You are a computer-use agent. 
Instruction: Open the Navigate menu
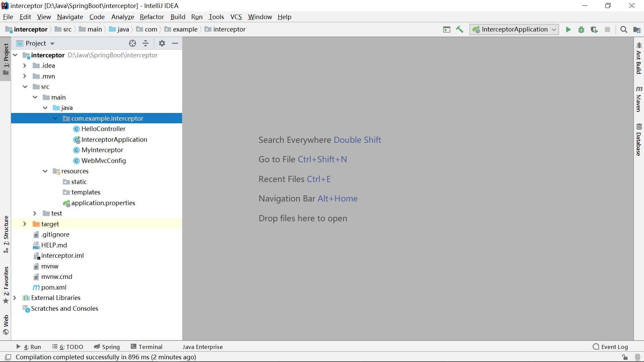[x=70, y=17]
